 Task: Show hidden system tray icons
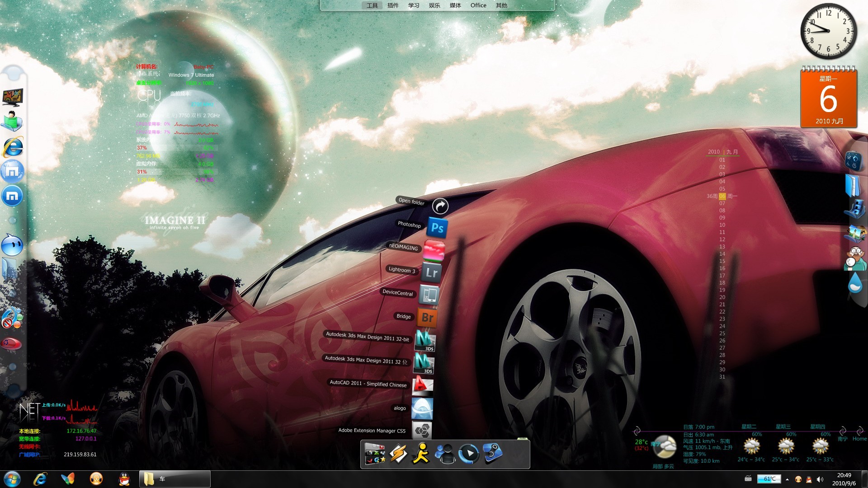pyautogui.click(x=787, y=479)
